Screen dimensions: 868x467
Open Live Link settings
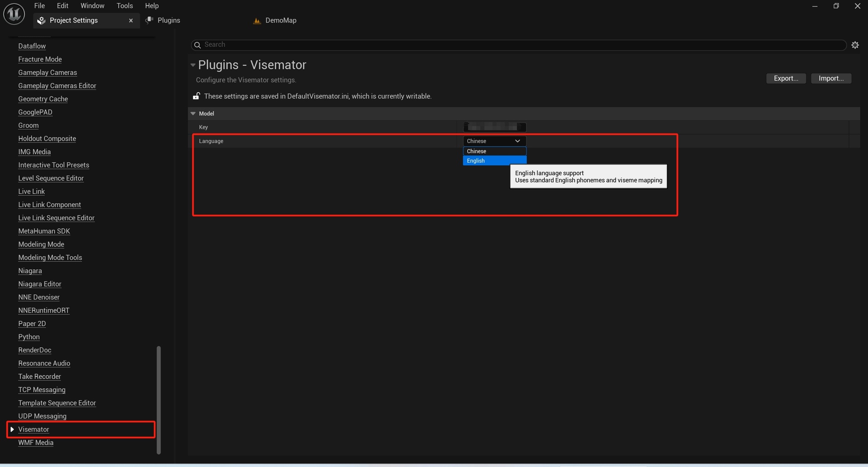click(x=32, y=191)
